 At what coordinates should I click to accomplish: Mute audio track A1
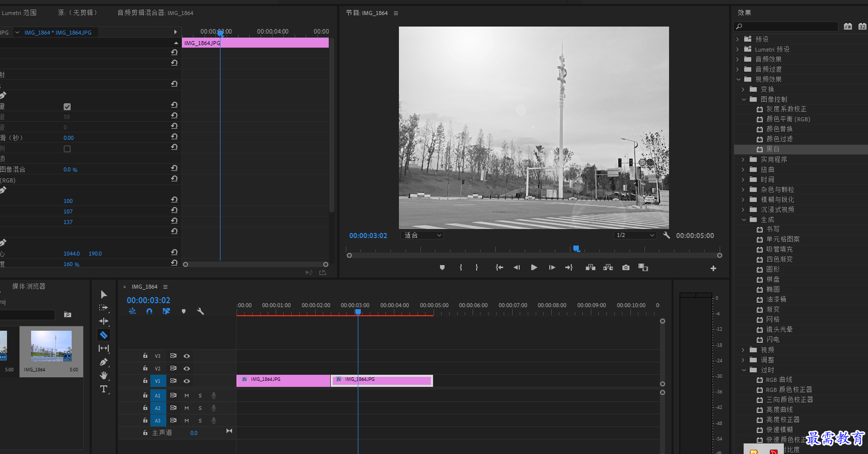186,395
